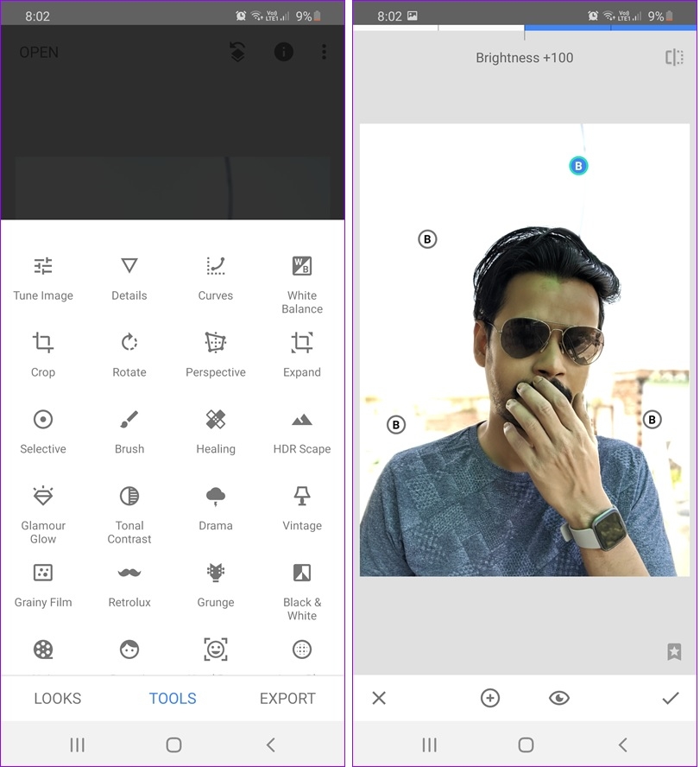Viewport: 700px width, 767px height.
Task: Toggle the compare split-view icon
Action: (674, 57)
